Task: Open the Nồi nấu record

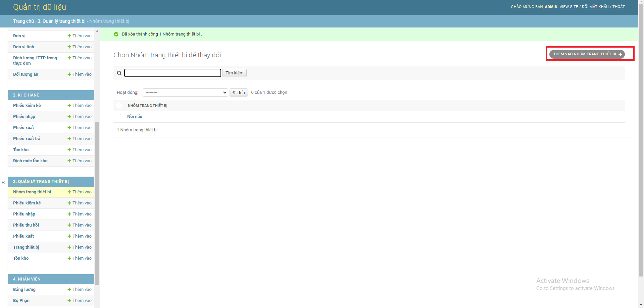Action: tap(134, 116)
